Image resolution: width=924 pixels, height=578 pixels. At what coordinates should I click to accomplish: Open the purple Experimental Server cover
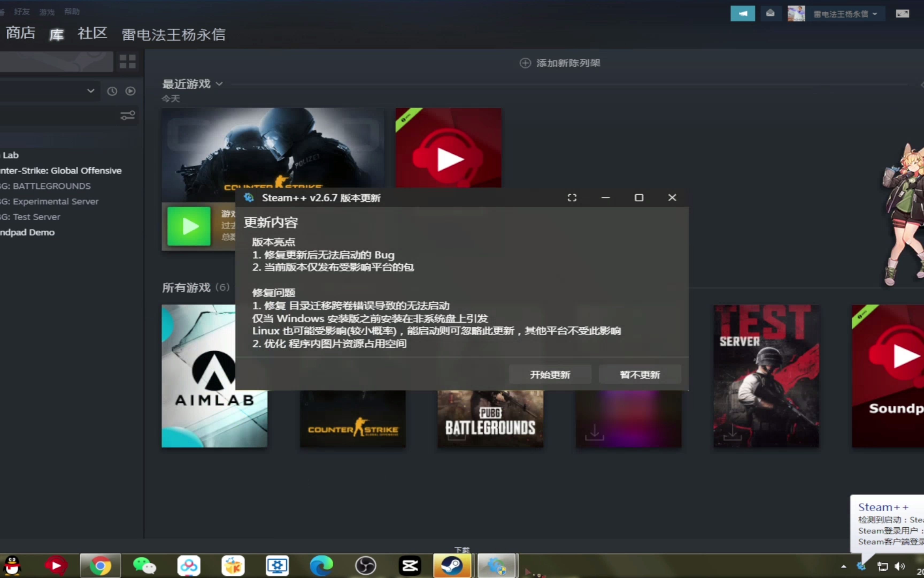click(629, 419)
